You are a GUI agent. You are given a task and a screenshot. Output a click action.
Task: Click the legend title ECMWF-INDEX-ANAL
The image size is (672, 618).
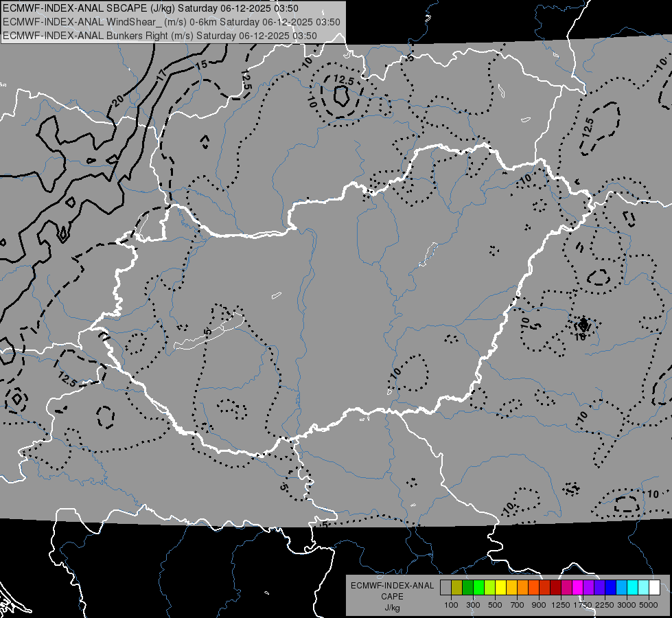click(x=392, y=586)
